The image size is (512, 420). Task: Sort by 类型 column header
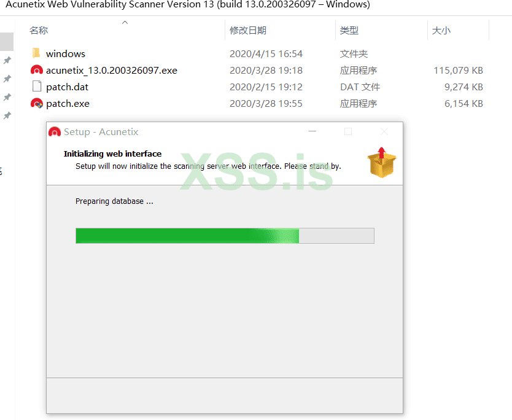pyautogui.click(x=349, y=30)
